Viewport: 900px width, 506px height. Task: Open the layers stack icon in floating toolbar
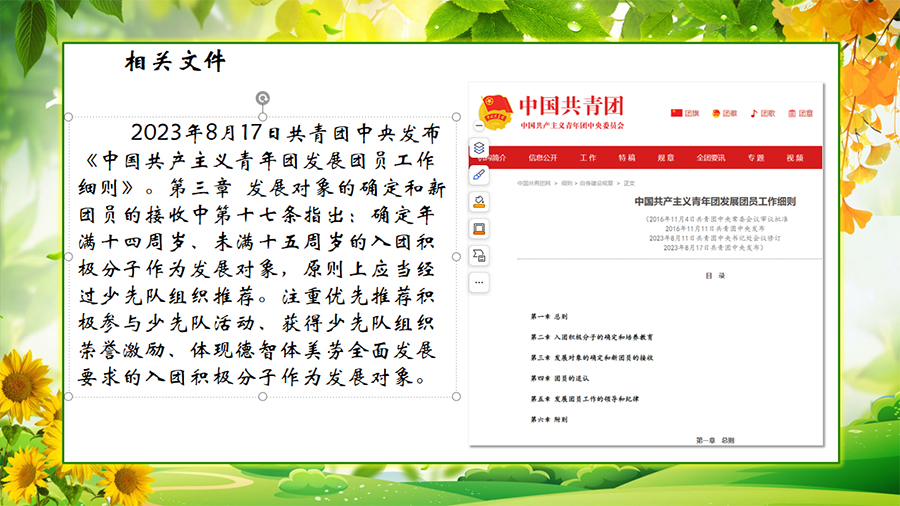click(x=479, y=148)
